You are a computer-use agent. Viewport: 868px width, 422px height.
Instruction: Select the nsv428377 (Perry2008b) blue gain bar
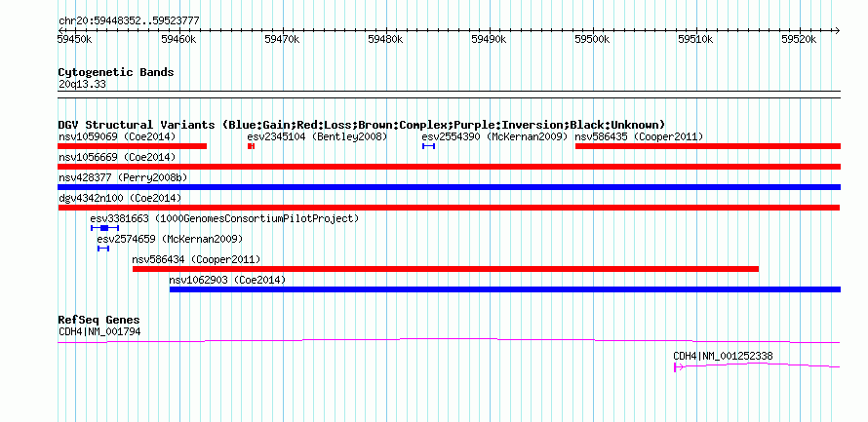tap(449, 187)
